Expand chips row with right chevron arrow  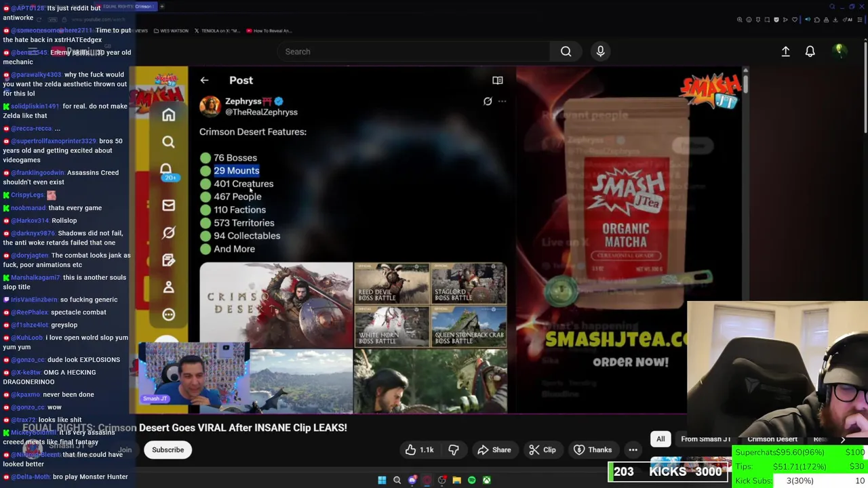pos(843,439)
